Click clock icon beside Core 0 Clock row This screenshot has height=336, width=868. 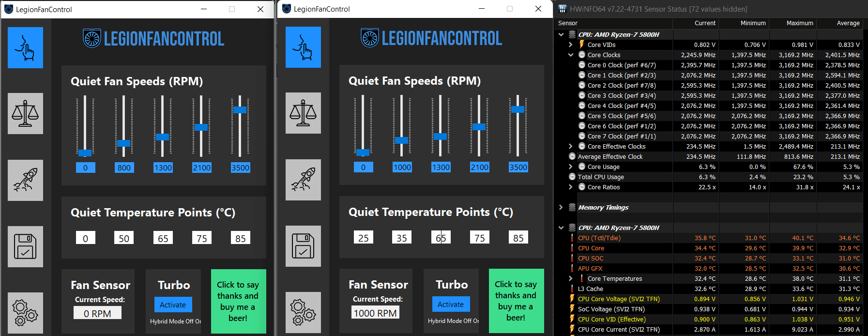click(582, 65)
